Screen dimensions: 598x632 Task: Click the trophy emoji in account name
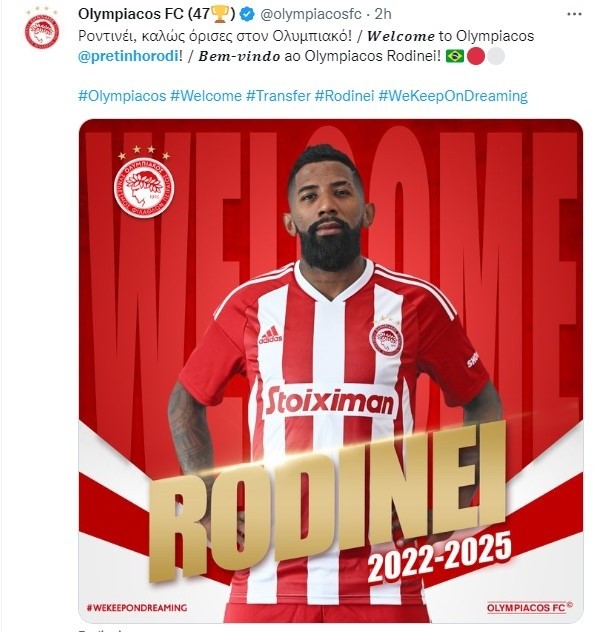point(220,14)
